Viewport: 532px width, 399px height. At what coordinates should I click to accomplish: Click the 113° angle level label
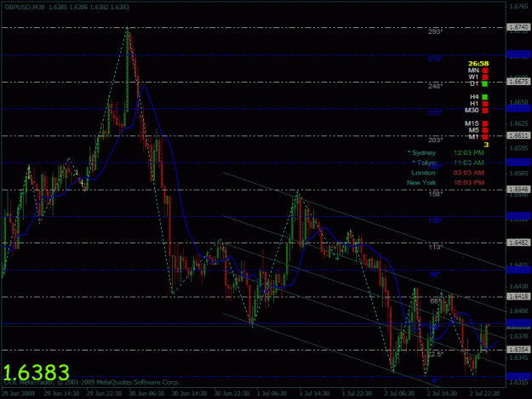pos(435,247)
